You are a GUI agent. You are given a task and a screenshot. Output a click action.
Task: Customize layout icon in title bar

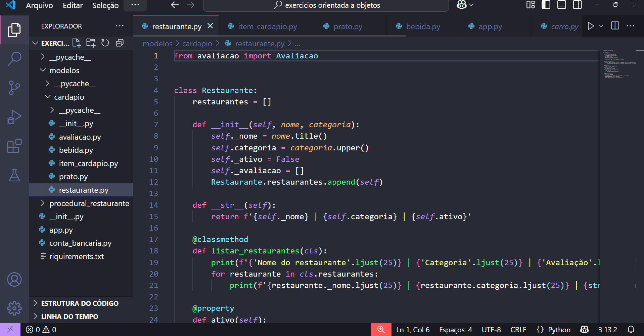[x=531, y=5]
